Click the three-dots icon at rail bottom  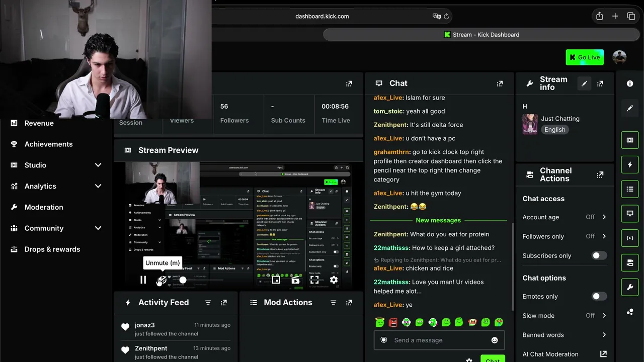pos(630,312)
